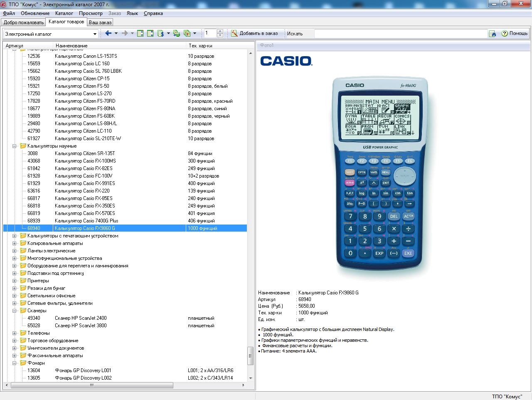The image size is (532, 400).
Task: Open the Обновление menu
Action: (x=35, y=13)
